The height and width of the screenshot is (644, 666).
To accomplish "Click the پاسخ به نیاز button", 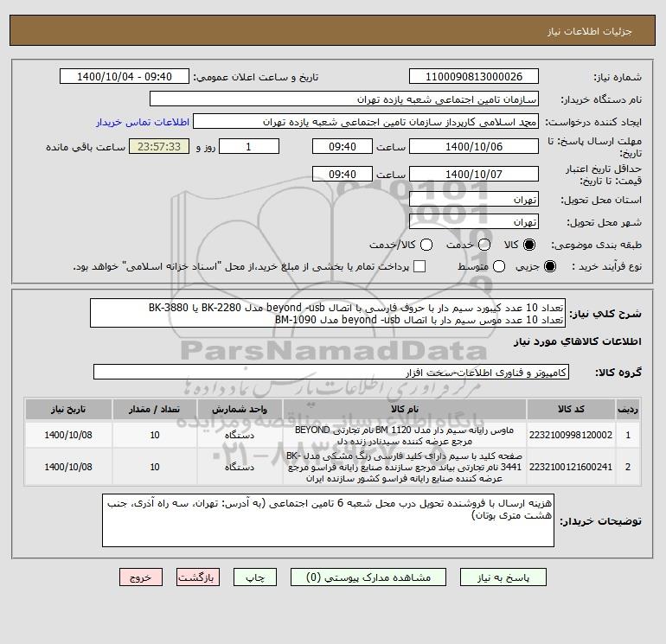I will click(x=503, y=577).
